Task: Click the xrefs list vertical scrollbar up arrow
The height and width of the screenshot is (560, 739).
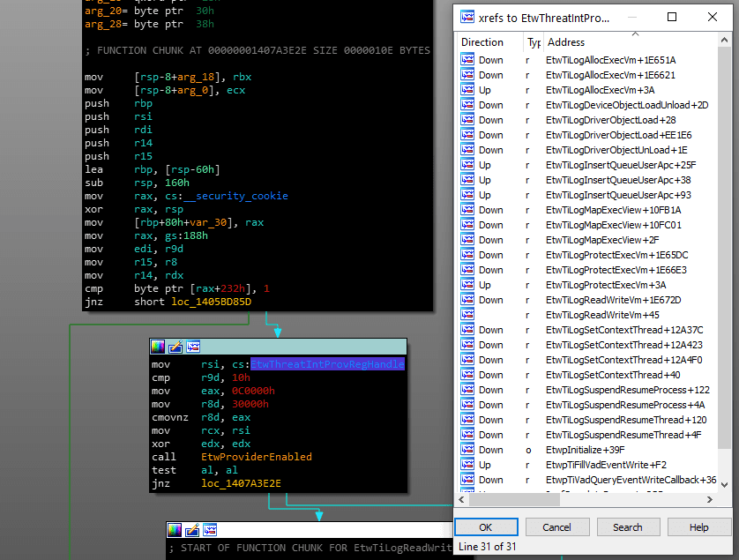Action: [724, 40]
